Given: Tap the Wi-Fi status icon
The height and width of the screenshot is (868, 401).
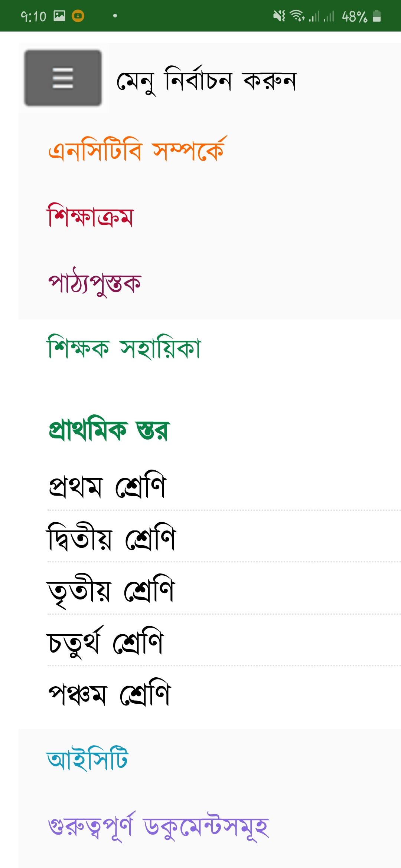Looking at the screenshot, I should pyautogui.click(x=297, y=16).
